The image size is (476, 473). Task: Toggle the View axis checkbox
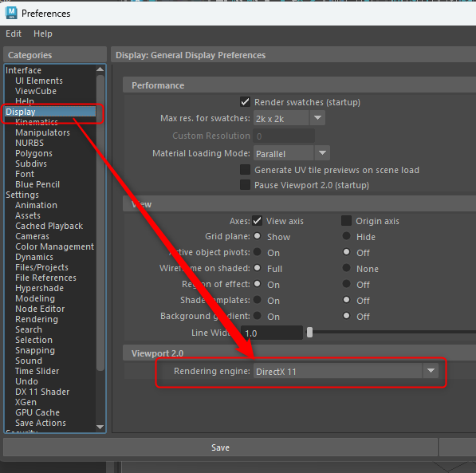click(x=257, y=221)
